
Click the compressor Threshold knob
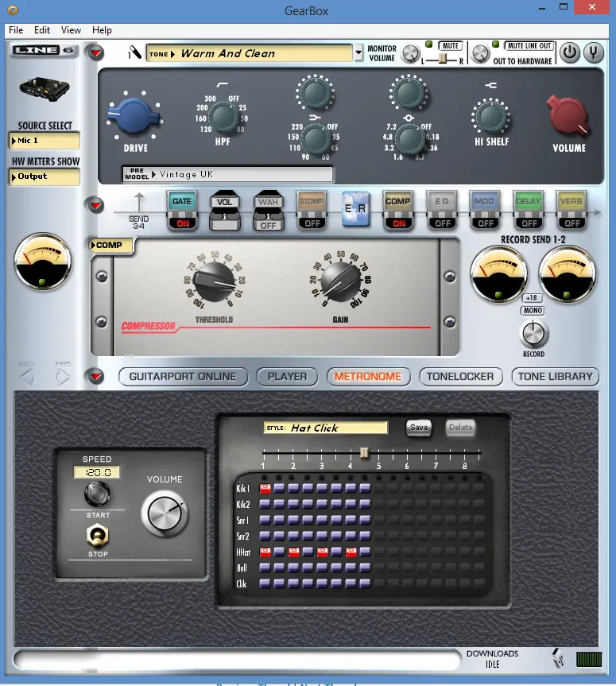click(x=214, y=283)
